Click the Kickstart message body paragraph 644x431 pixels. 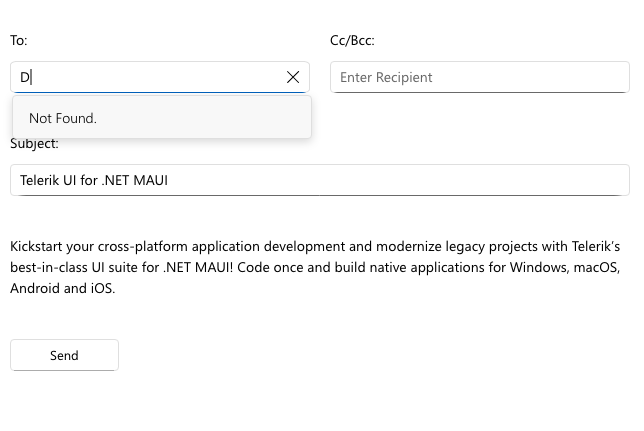315,267
